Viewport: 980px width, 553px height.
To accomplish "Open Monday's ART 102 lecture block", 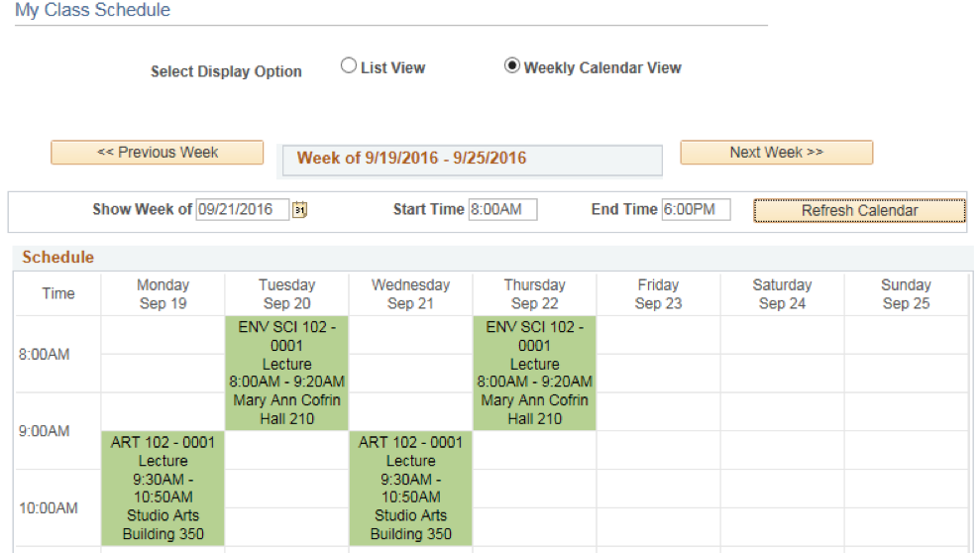I will point(163,488).
